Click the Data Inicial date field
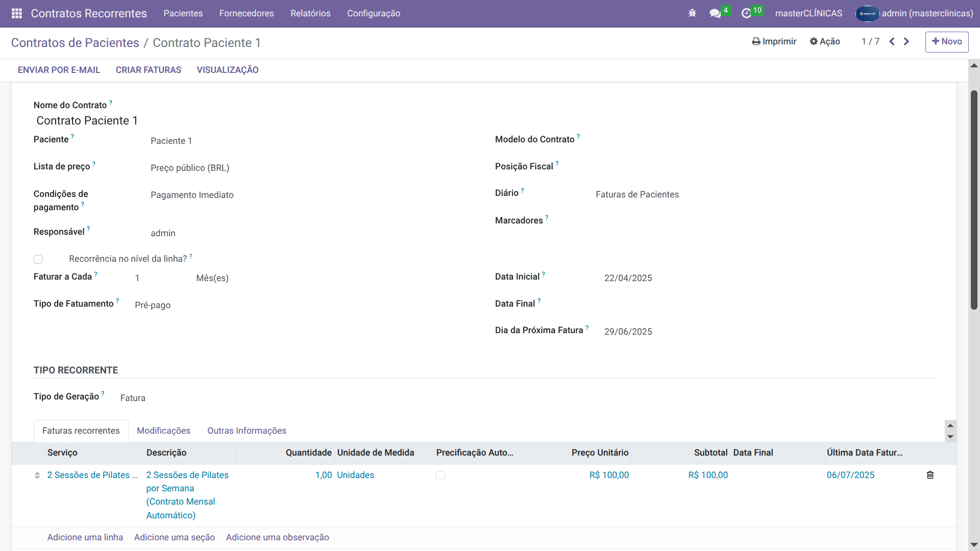Screen dimensions: 980x551 (x=628, y=278)
